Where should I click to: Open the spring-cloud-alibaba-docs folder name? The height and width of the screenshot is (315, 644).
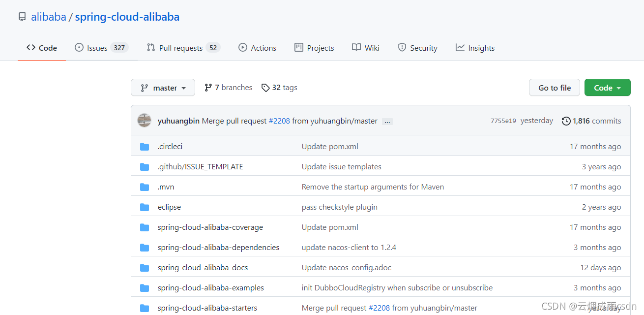[203, 268]
